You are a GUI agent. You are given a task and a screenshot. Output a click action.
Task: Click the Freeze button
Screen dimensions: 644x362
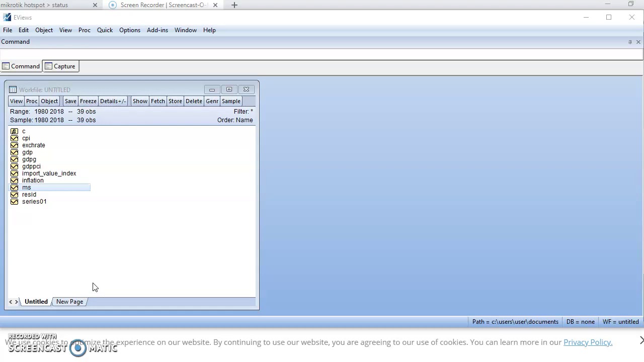(88, 101)
